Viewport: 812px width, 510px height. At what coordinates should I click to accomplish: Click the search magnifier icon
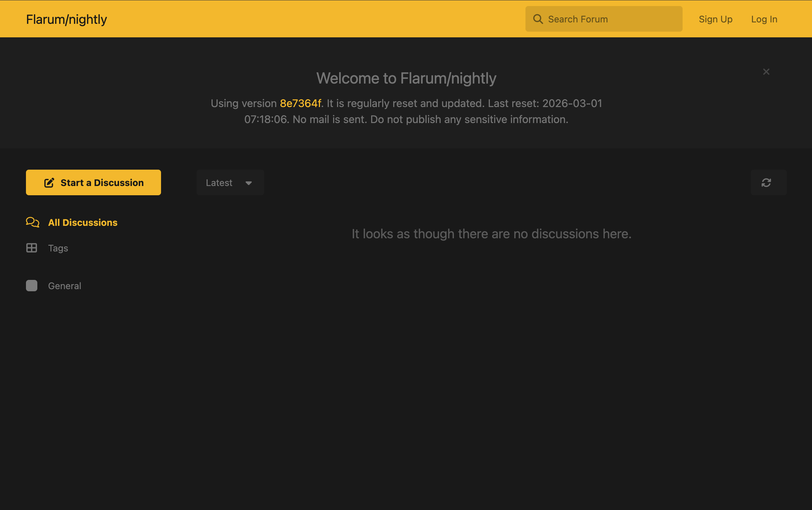click(x=538, y=19)
